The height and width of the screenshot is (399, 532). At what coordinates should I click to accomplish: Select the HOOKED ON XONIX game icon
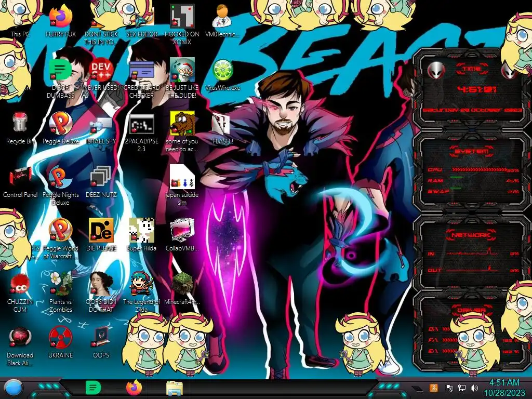[x=182, y=24]
